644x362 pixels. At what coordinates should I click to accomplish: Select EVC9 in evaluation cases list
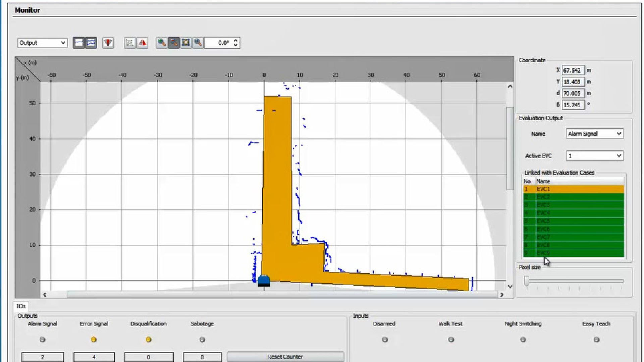(574, 253)
